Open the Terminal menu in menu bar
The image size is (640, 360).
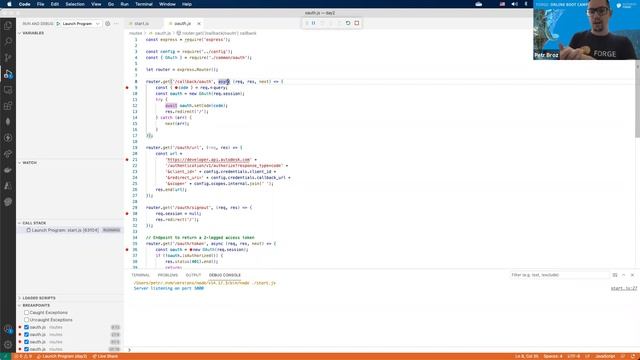144,4
